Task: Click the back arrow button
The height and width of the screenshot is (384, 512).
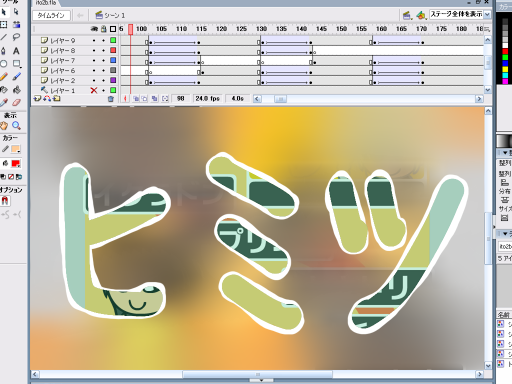Action: 80,15
